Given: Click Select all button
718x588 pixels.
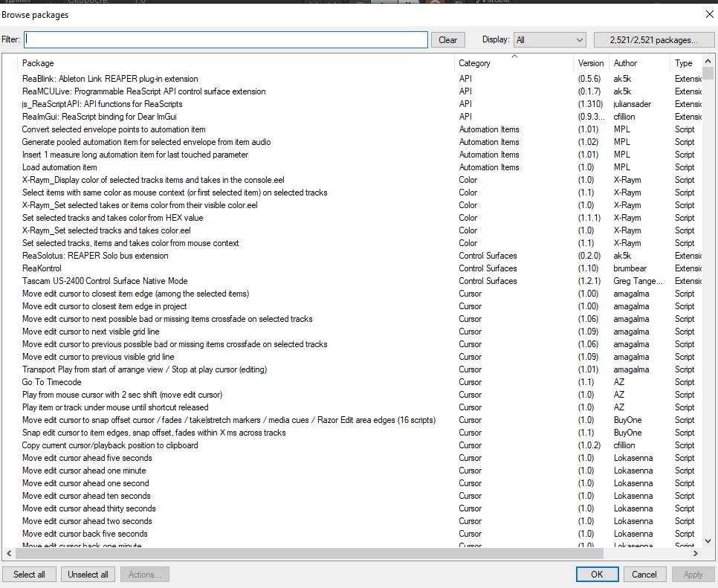Looking at the screenshot, I should click(x=29, y=575).
